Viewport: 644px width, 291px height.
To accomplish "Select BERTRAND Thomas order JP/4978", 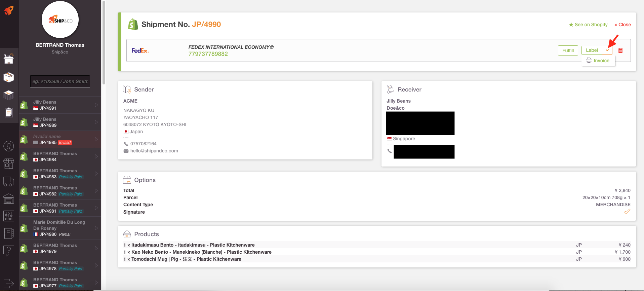I will (60, 265).
